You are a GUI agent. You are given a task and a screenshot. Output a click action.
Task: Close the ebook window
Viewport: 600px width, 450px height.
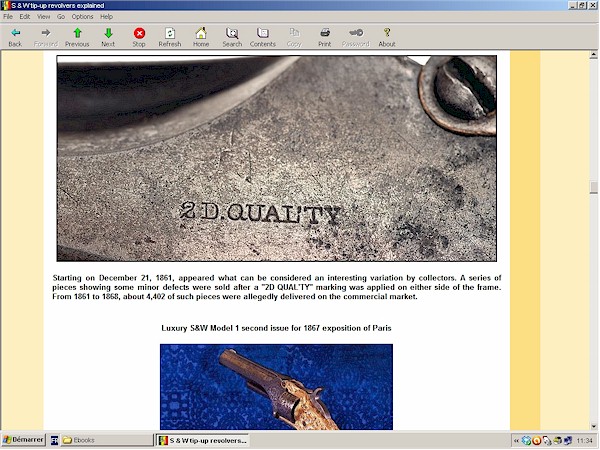point(591,5)
